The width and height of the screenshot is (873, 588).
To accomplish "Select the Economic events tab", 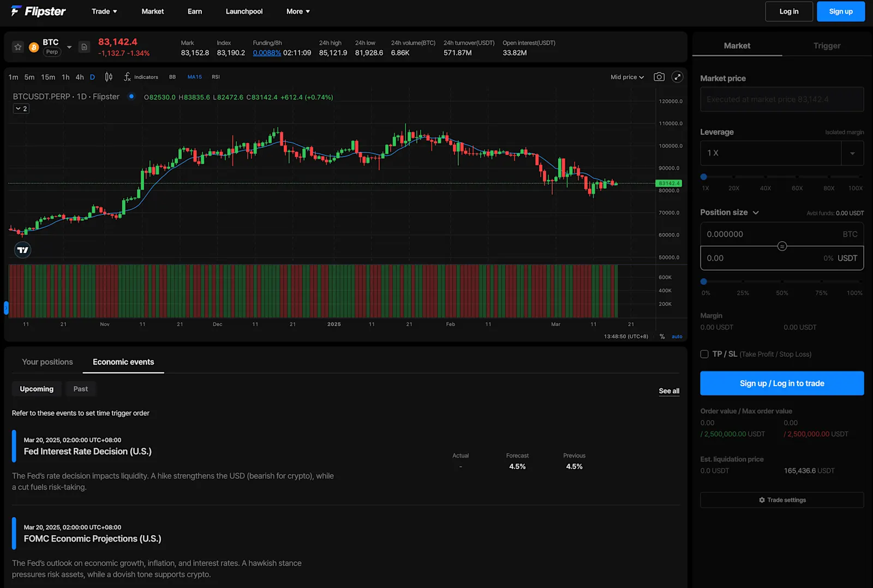I will 123,362.
